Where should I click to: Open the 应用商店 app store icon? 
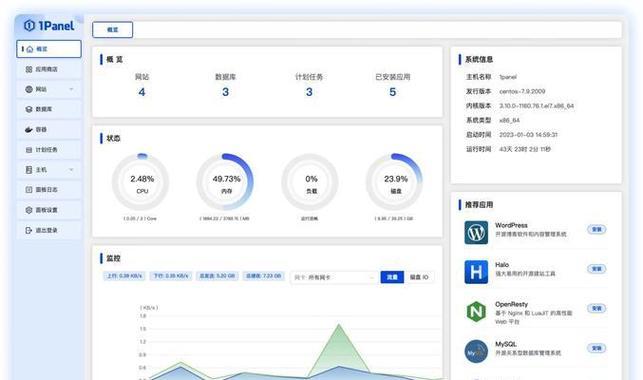(x=29, y=69)
